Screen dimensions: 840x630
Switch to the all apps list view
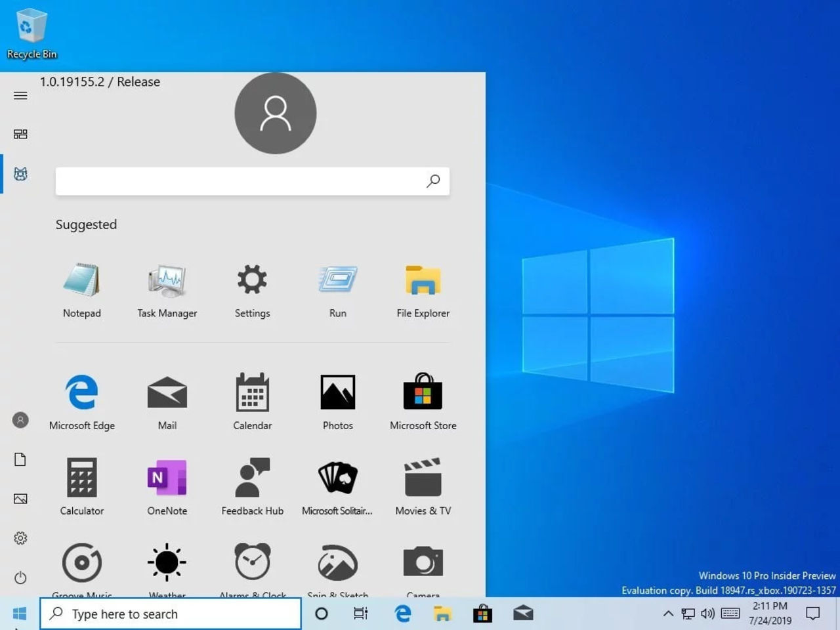(20, 174)
